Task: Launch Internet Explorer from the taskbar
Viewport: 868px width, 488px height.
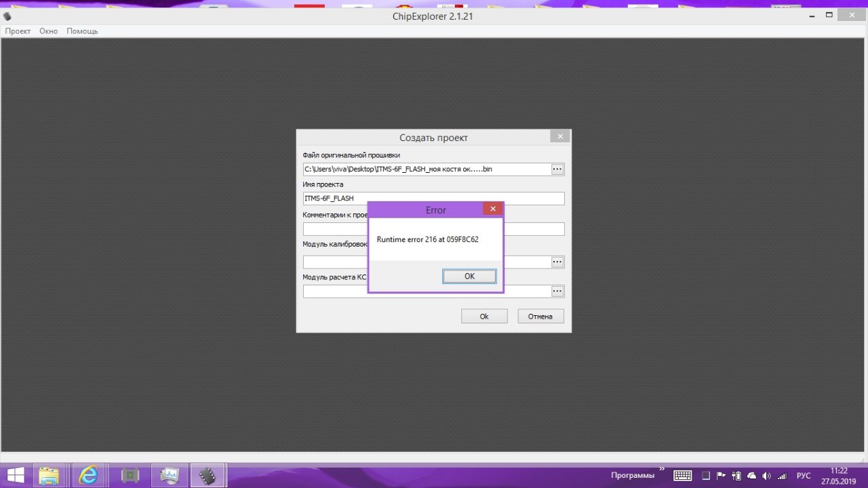Action: [x=88, y=475]
